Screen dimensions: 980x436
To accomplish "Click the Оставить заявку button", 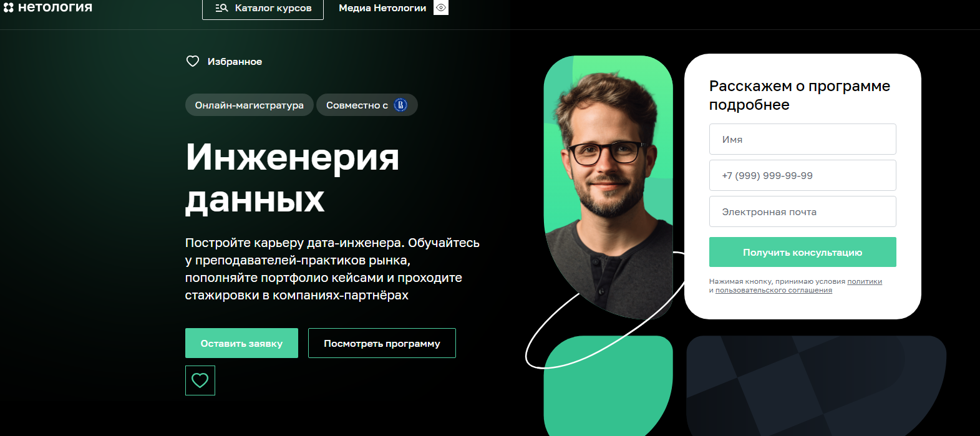I will 241,343.
